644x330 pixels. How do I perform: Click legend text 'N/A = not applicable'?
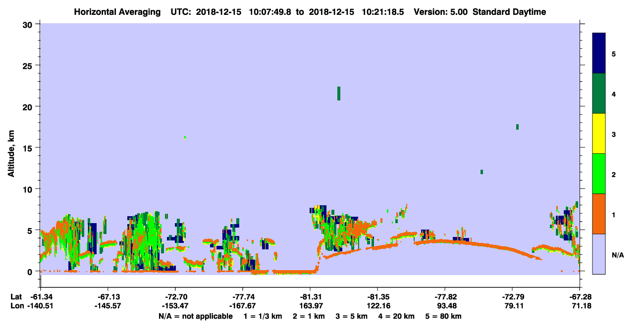[x=195, y=316]
